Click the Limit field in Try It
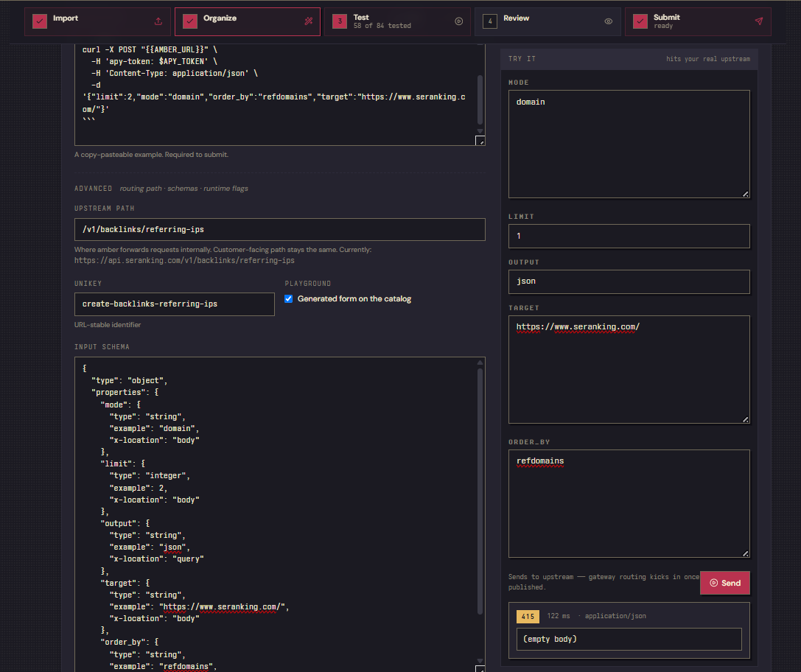The height and width of the screenshot is (672, 801). [x=629, y=236]
